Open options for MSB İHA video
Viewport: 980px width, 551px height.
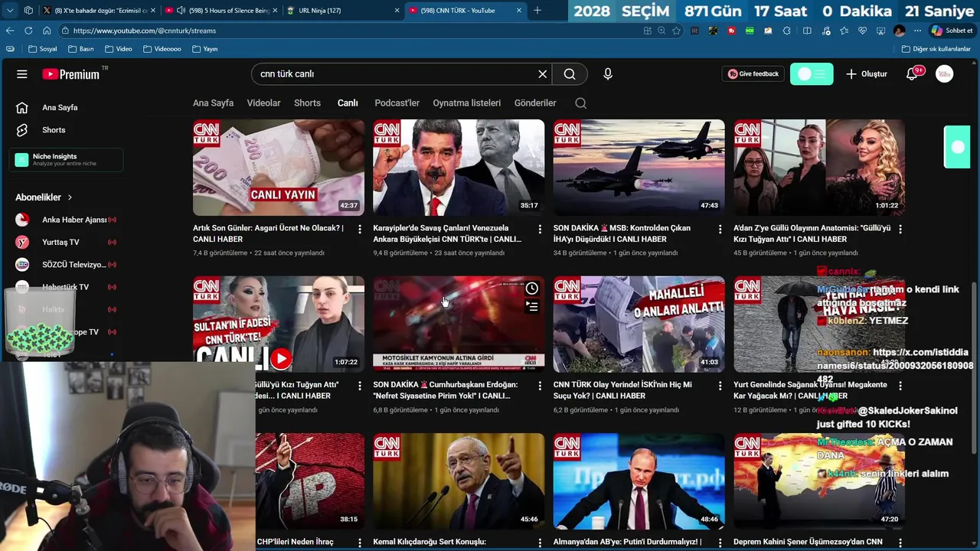coord(720,229)
